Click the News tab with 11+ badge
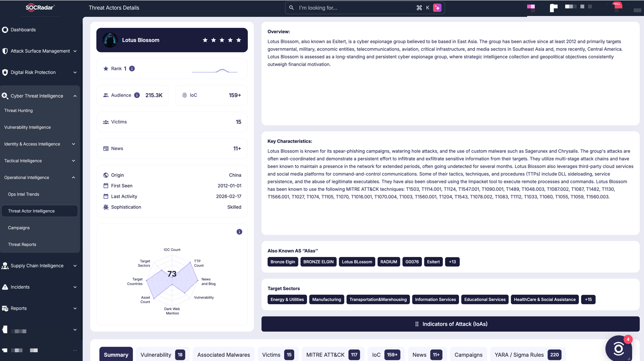Viewport: 644px width, 361px height. (x=427, y=355)
